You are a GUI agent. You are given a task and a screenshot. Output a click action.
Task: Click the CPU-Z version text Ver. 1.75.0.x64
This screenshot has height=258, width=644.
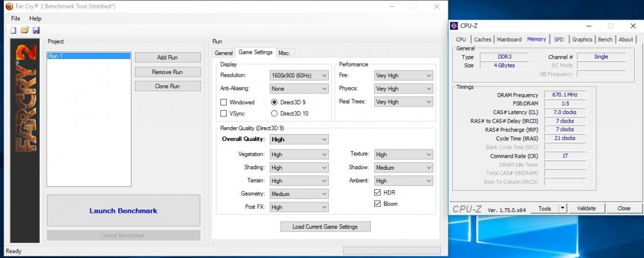tap(506, 210)
